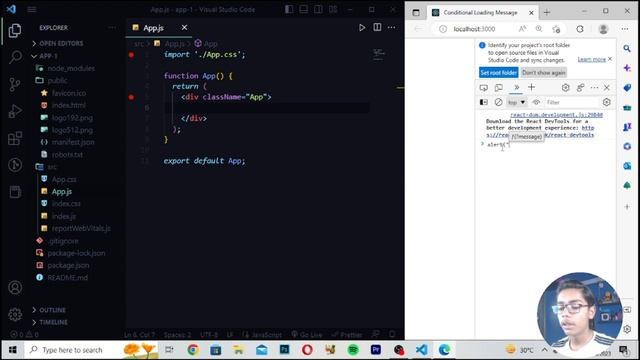Click the VS Code hamburger menu icon

31,9
